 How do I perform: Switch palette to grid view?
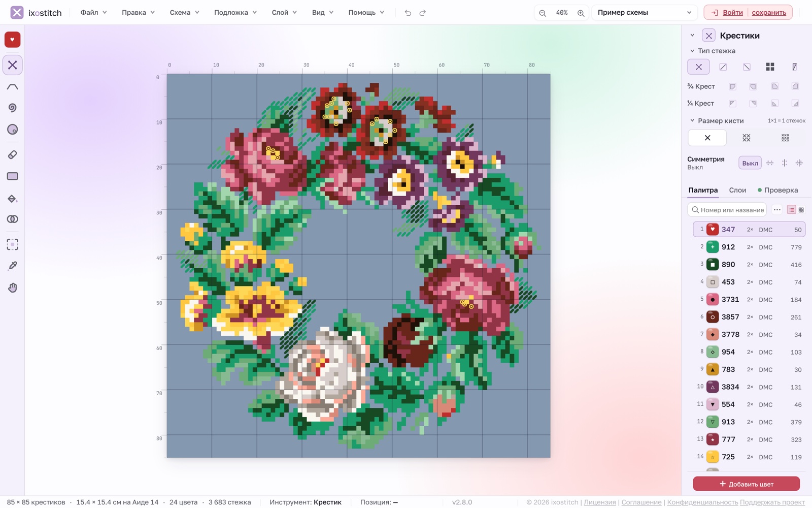click(x=801, y=210)
